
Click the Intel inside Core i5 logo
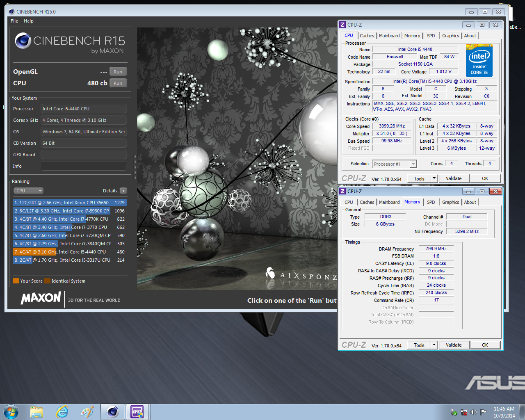click(479, 62)
